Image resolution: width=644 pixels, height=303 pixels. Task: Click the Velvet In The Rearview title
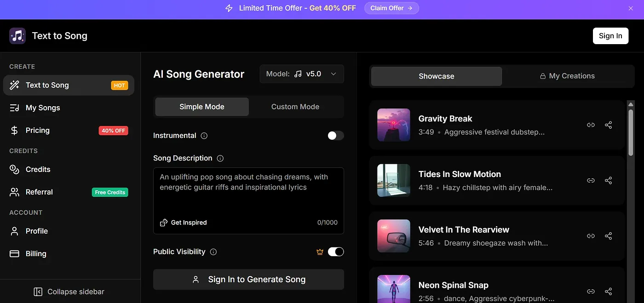coord(464,230)
